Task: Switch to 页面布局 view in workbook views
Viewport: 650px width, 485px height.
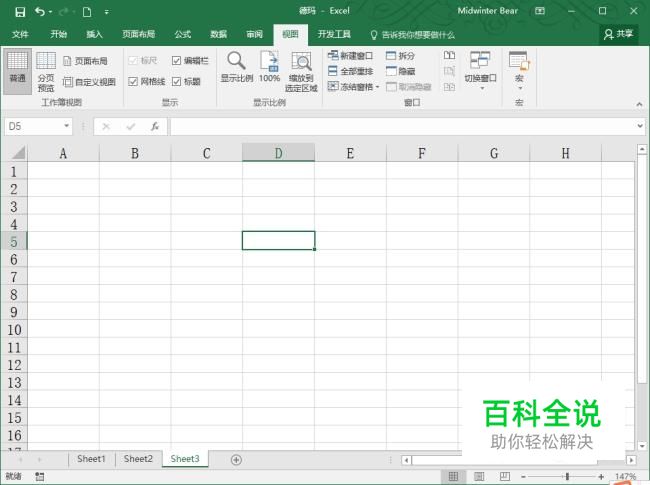Action: [85, 61]
